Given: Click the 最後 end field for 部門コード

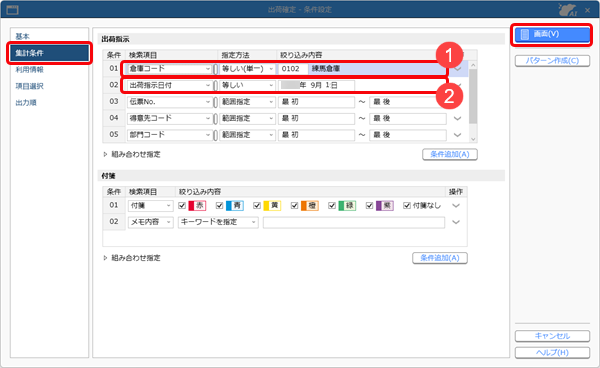Looking at the screenshot, I should point(408,135).
